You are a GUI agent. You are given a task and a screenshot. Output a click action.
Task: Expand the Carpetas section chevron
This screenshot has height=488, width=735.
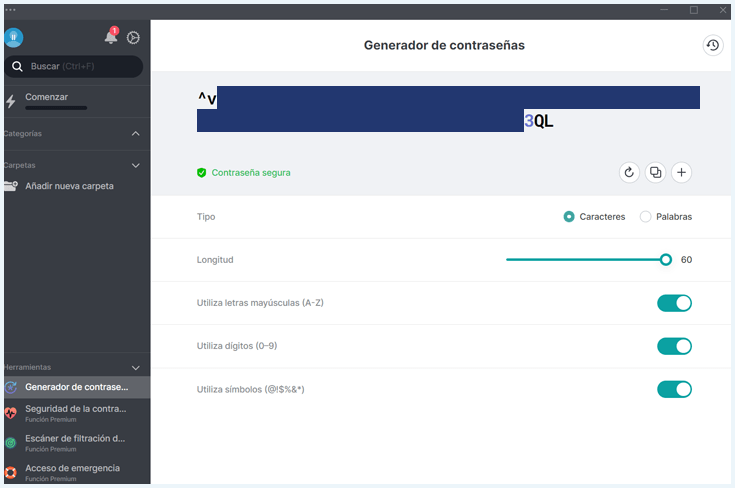[135, 165]
